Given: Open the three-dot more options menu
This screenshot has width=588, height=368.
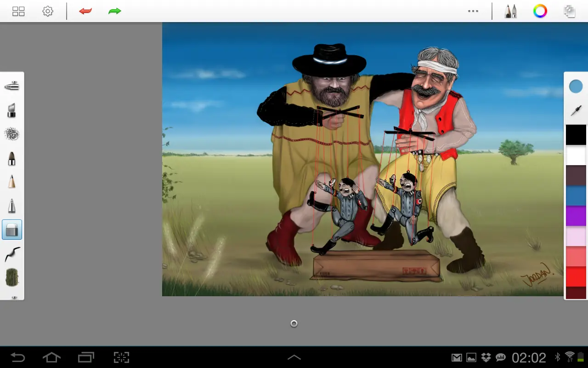Looking at the screenshot, I should [x=473, y=11].
